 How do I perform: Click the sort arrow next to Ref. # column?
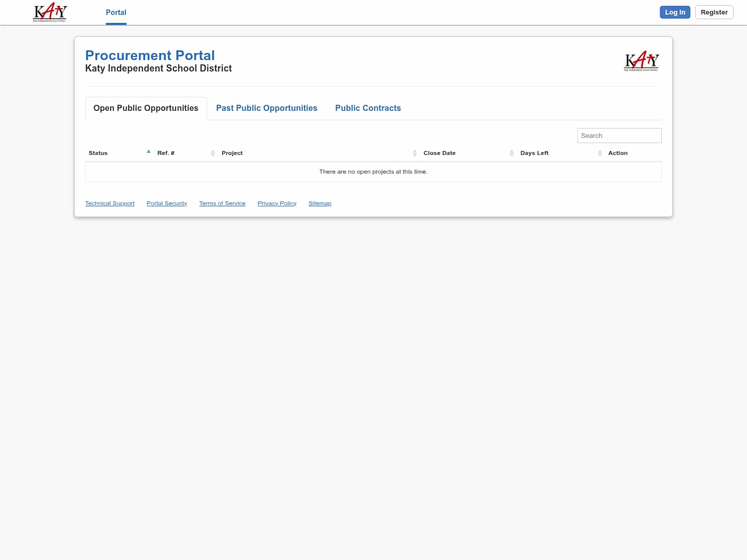click(213, 153)
